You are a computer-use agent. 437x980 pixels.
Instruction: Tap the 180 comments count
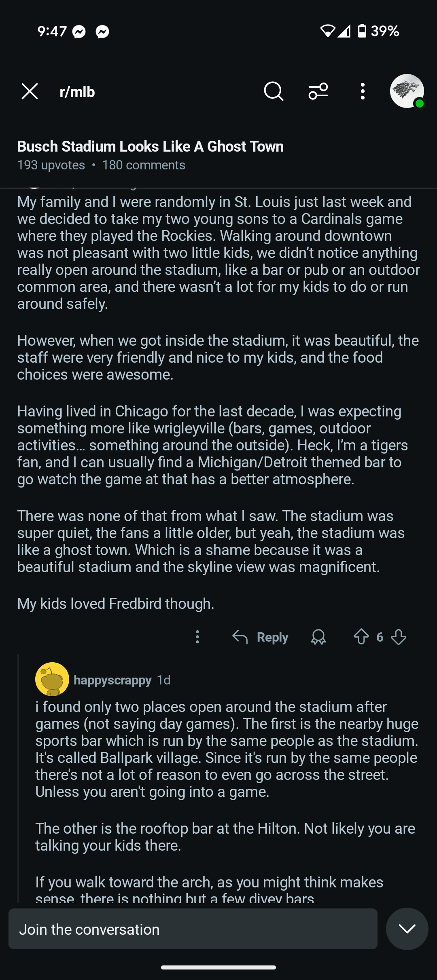(144, 165)
